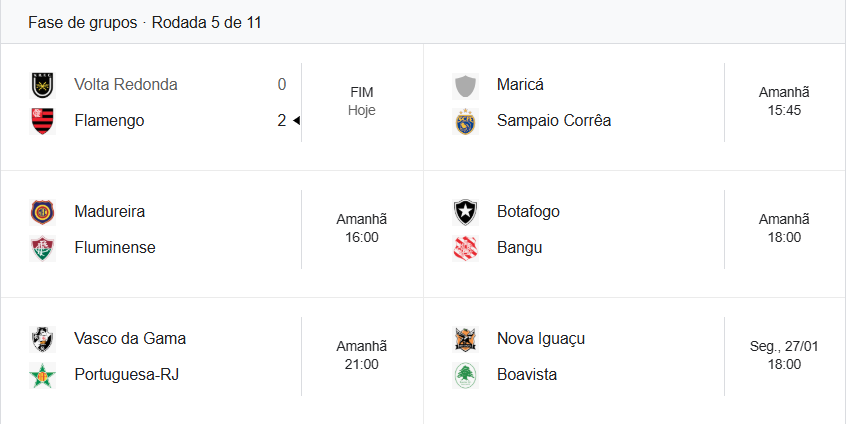Select the Vasco da Gama team name
Image resolution: width=846 pixels, height=424 pixels.
pos(130,339)
